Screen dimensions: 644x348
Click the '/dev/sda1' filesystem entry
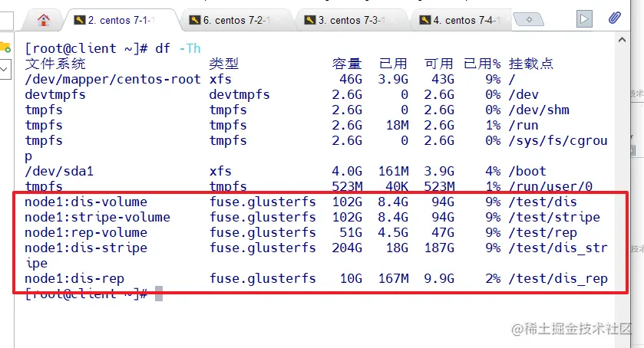[x=59, y=171]
